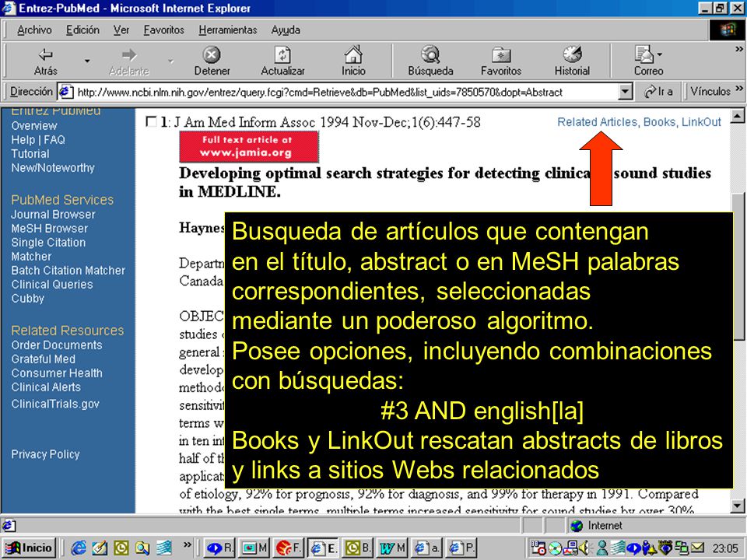The height and width of the screenshot is (560, 747).
Task: Click the Adelante forward arrow icon
Action: click(x=128, y=54)
